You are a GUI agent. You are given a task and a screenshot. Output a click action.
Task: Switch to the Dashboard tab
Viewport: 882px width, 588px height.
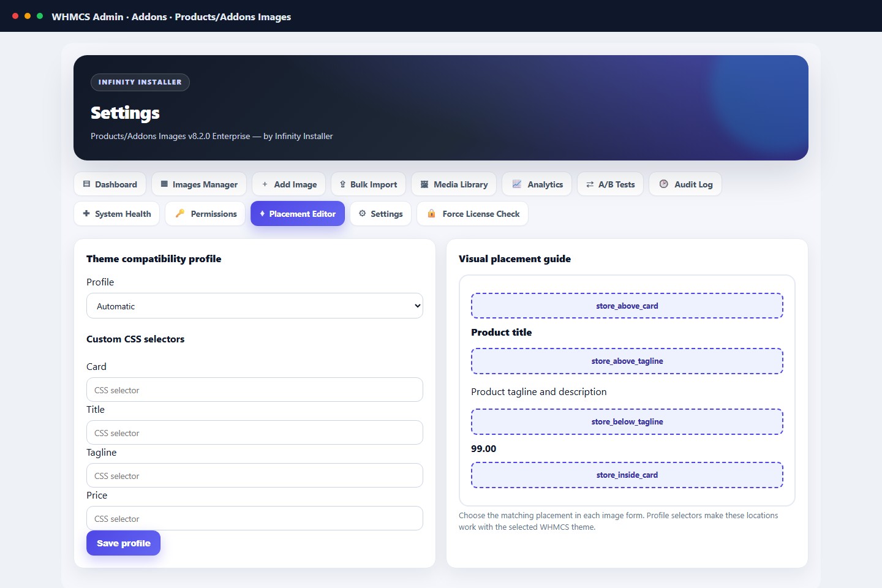tap(110, 184)
